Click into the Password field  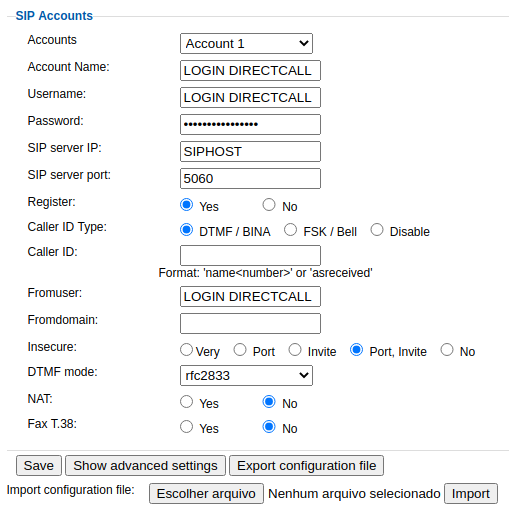(x=250, y=124)
